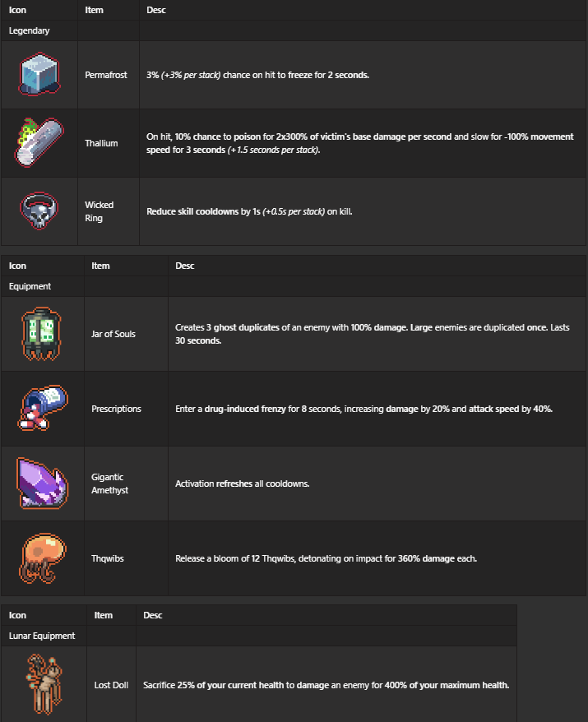Click the Lost Doll item name
This screenshot has height=722, width=588.
click(x=111, y=684)
